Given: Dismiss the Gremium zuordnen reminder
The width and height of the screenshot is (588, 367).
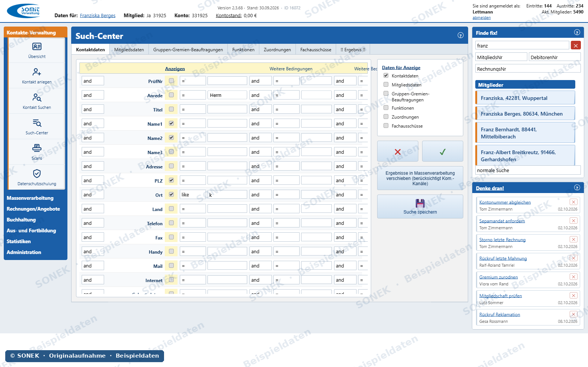Looking at the screenshot, I should pyautogui.click(x=573, y=277).
